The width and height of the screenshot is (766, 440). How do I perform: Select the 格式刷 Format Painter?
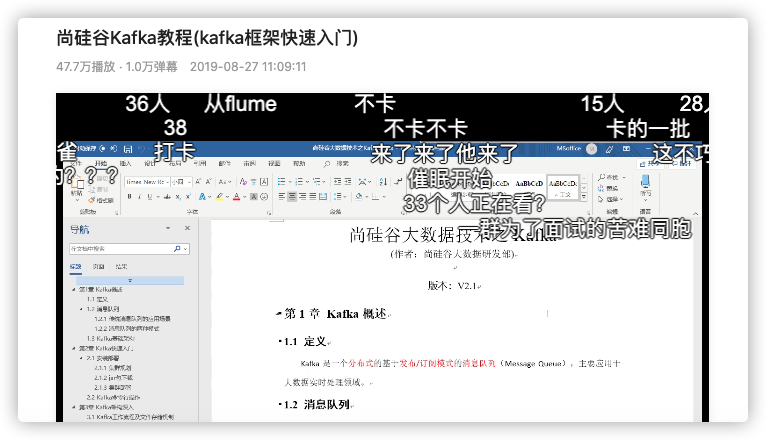pyautogui.click(x=101, y=200)
